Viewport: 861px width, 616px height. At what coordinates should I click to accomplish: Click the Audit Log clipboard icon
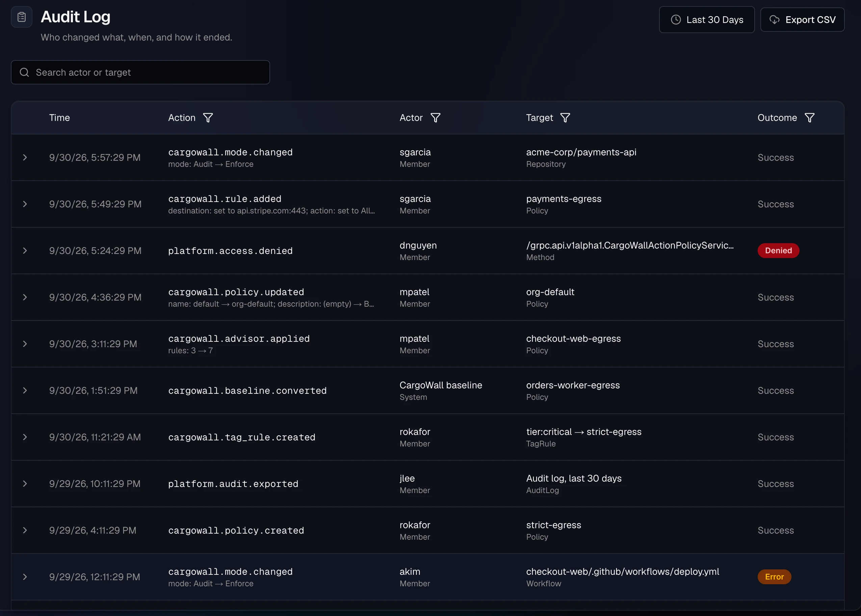tap(22, 17)
